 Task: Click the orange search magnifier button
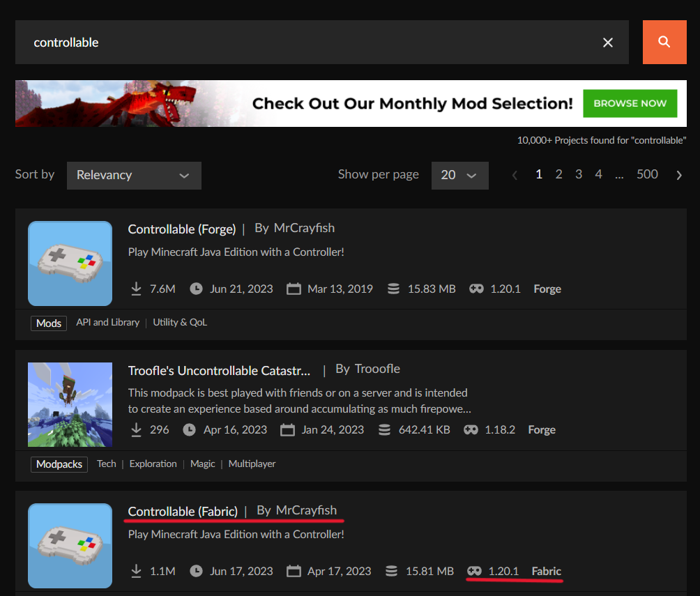(664, 42)
